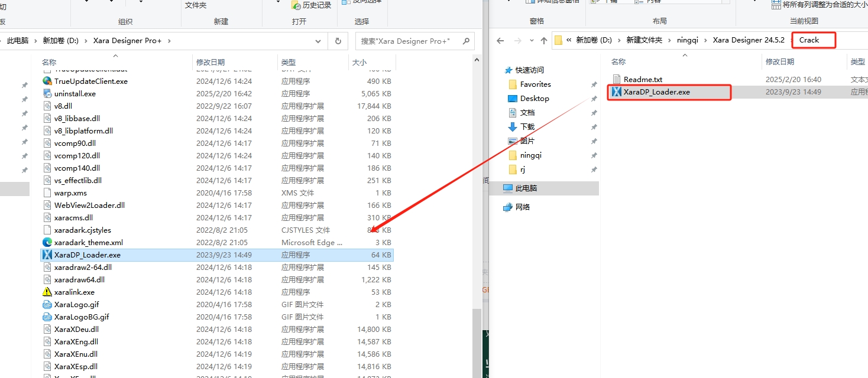Select XaraXEsp.dll file name
Screen dimensions: 868x378
tap(76, 366)
